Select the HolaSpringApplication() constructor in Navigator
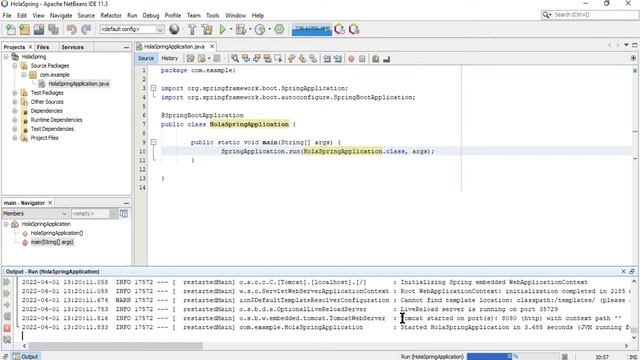Screen dimensions: 640x360 57,233
